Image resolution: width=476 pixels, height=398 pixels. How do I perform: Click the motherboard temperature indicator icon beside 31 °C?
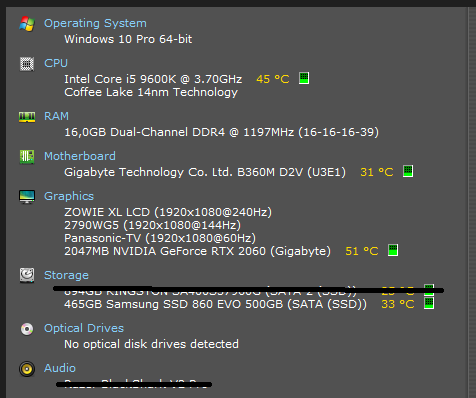408,171
